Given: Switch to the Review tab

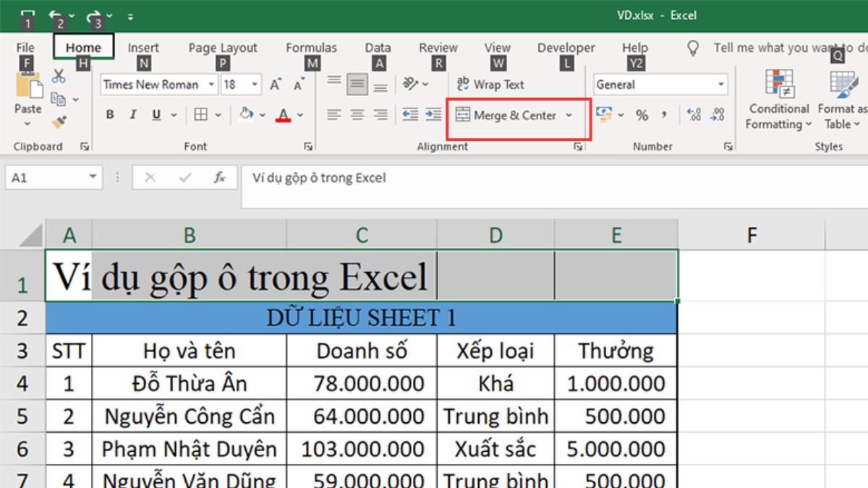Looking at the screenshot, I should (x=438, y=48).
